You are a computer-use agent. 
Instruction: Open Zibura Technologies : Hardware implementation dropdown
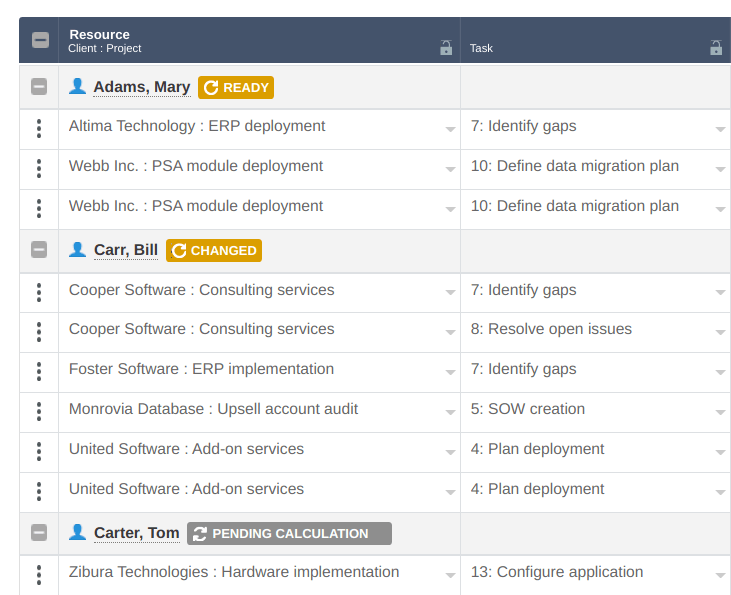click(x=450, y=576)
